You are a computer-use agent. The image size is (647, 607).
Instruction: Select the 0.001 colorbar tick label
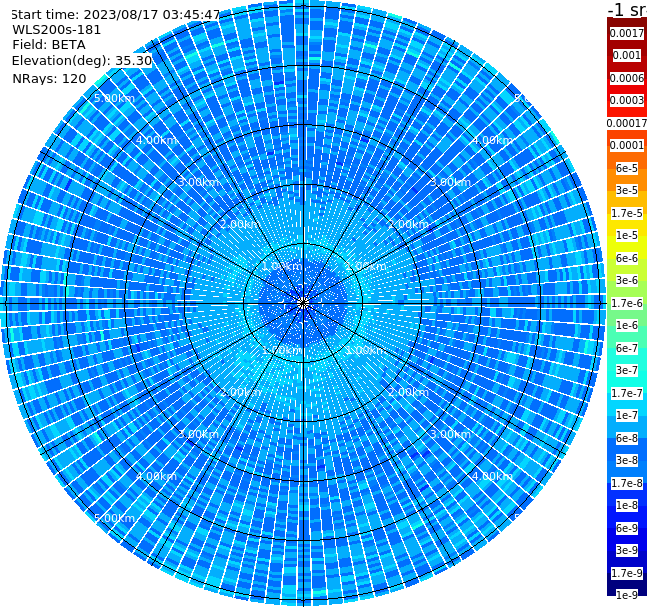tap(627, 55)
